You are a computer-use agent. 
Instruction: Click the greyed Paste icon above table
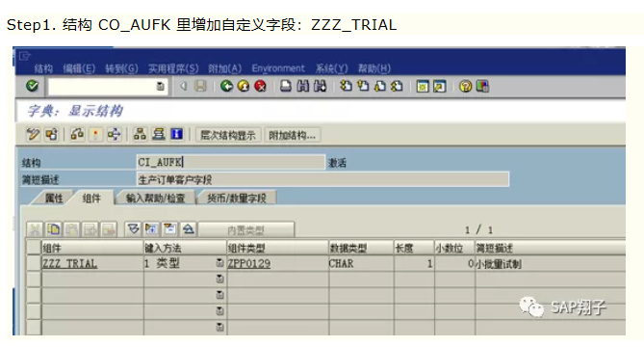72,229
